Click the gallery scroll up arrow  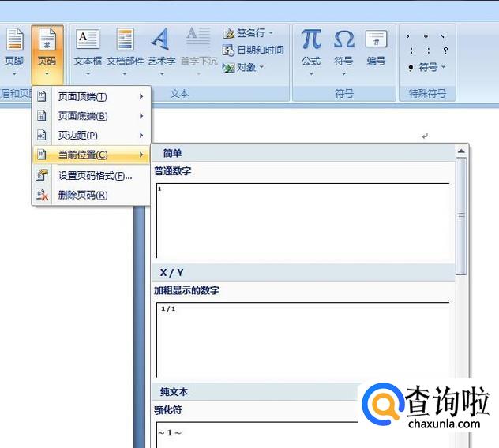click(x=461, y=151)
